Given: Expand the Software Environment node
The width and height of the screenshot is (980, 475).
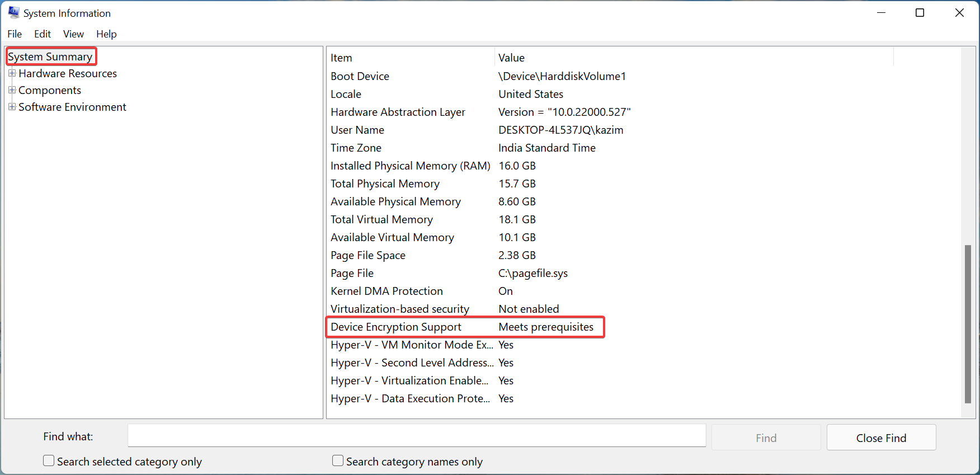Looking at the screenshot, I should 12,107.
